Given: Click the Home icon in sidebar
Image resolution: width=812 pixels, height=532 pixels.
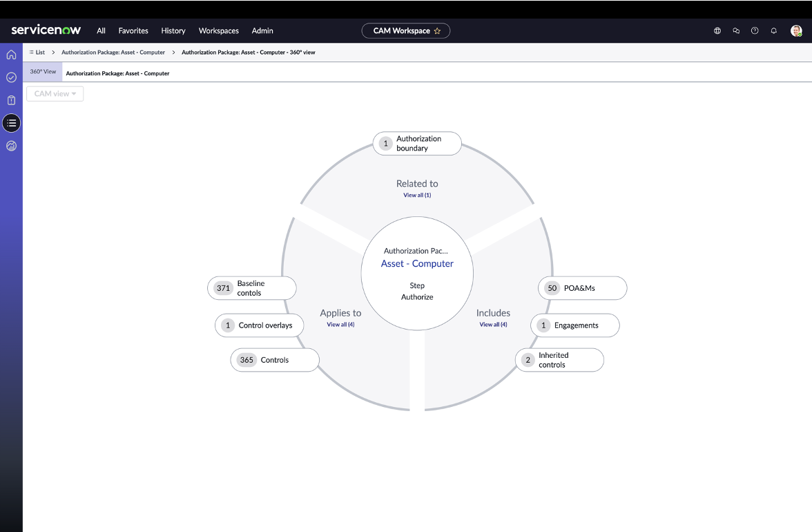Looking at the screenshot, I should point(11,55).
